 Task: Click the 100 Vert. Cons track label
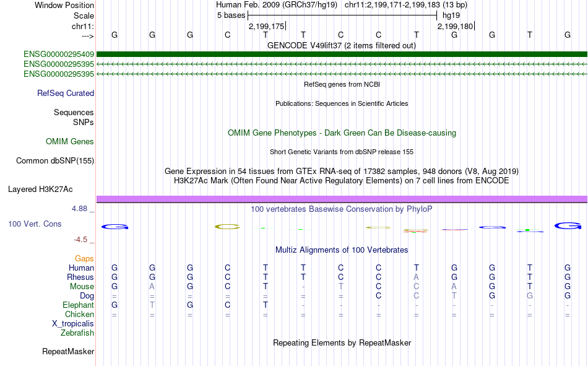pyautogui.click(x=35, y=224)
